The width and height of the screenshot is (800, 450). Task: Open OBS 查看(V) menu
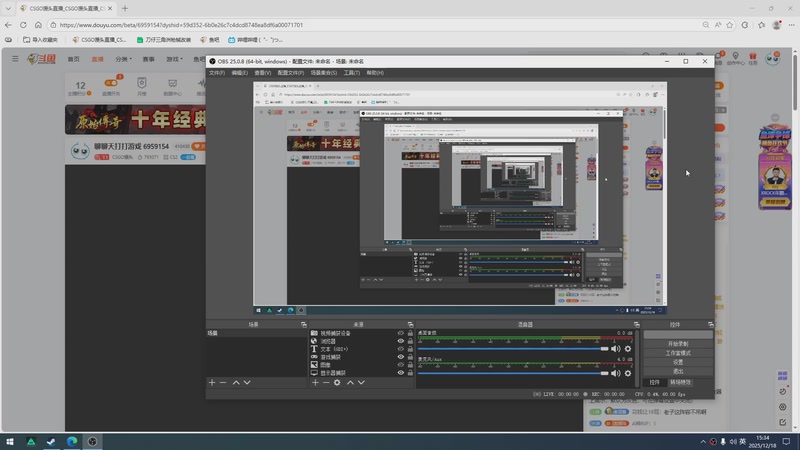tap(263, 73)
